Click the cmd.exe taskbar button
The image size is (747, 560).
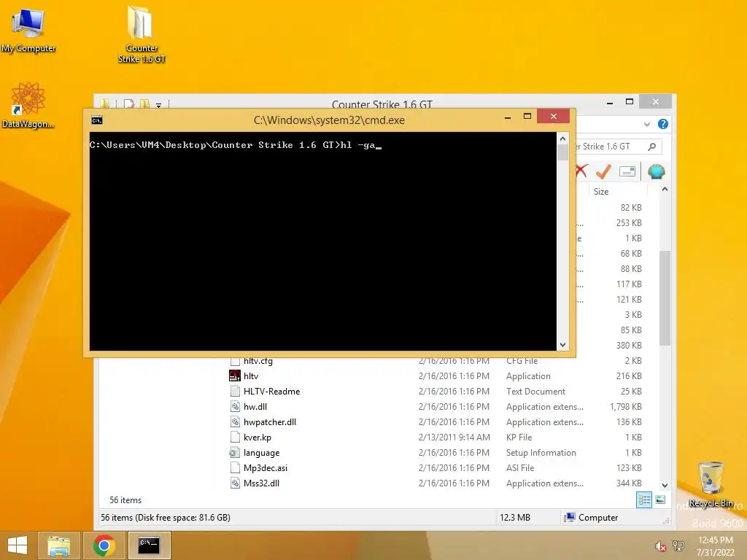tap(149, 545)
